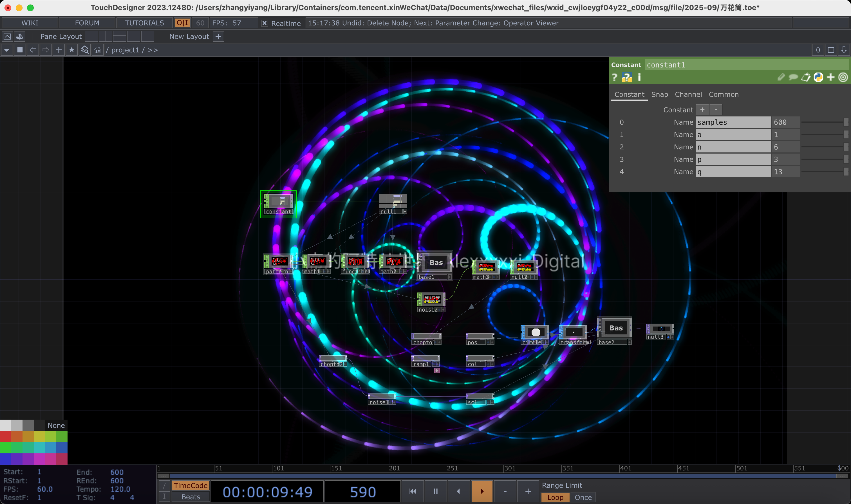851x504 pixels.
Task: Click the copy parameters clipboard icon
Action: 805,77
